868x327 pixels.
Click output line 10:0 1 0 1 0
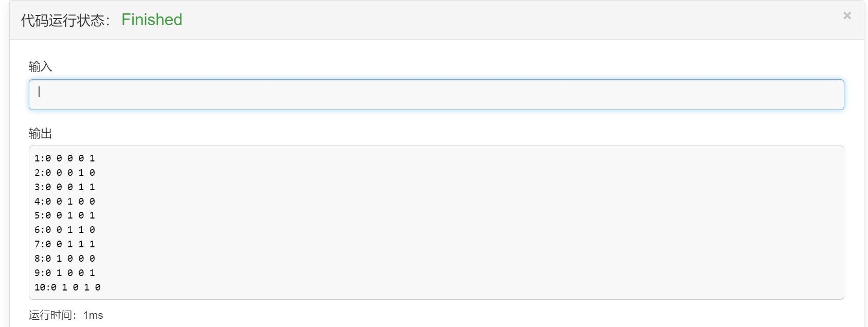67,287
